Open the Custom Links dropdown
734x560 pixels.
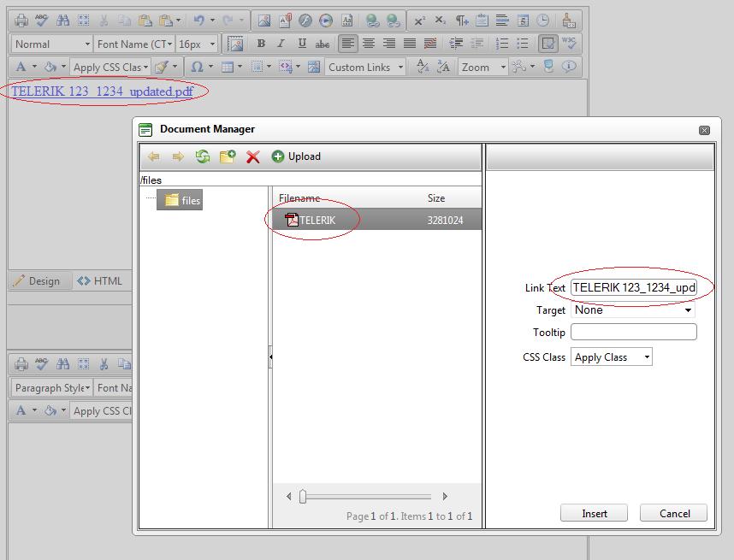365,67
